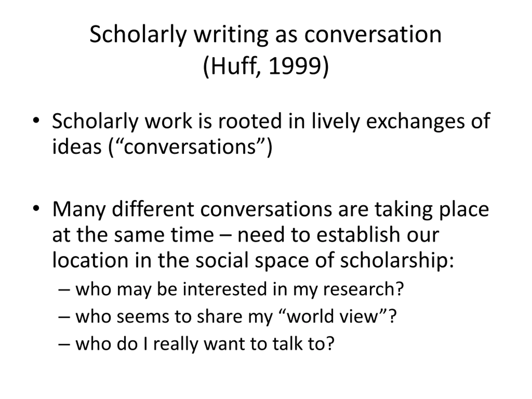
Task: Click the second bullet point marker
Action: 36,208
